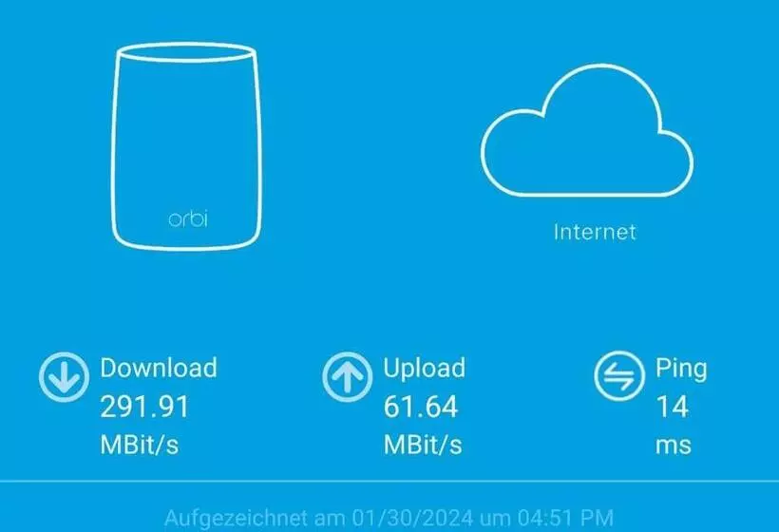Tap the Orbi router outline icon

pos(187,146)
